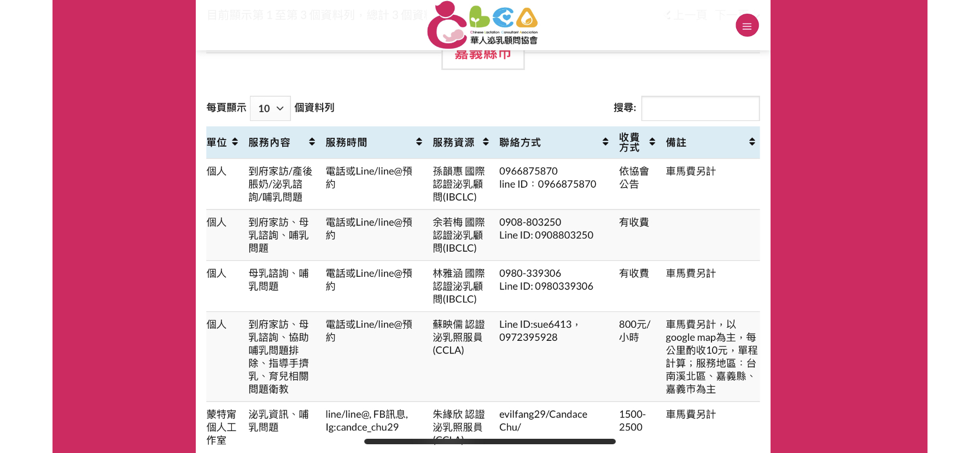Screen dimensions: 980x453
Task: Go to previous page 上一頁
Action: point(687,15)
